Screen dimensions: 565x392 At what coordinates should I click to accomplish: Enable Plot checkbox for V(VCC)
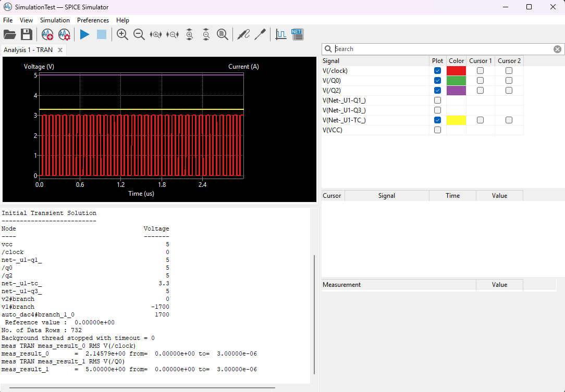(437, 130)
